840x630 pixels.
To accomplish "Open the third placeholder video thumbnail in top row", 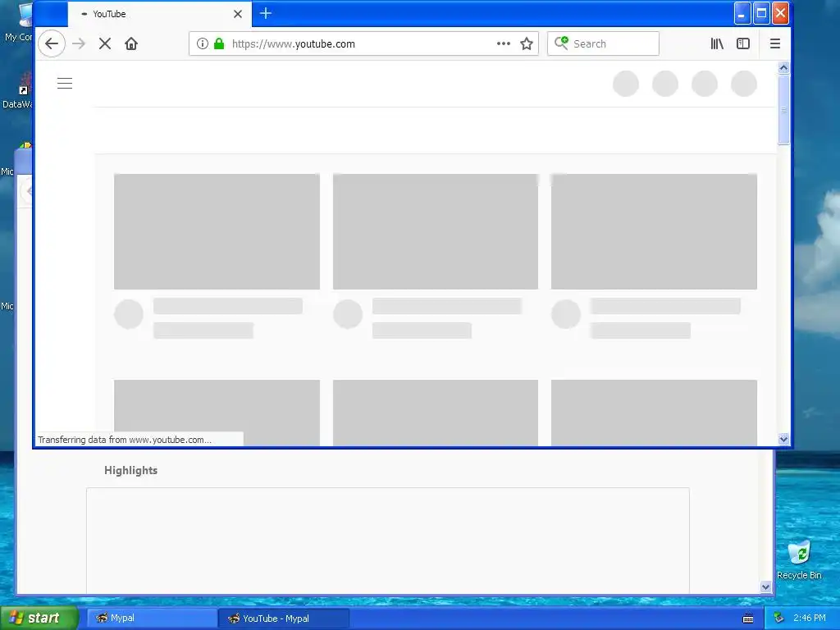I will tap(654, 231).
